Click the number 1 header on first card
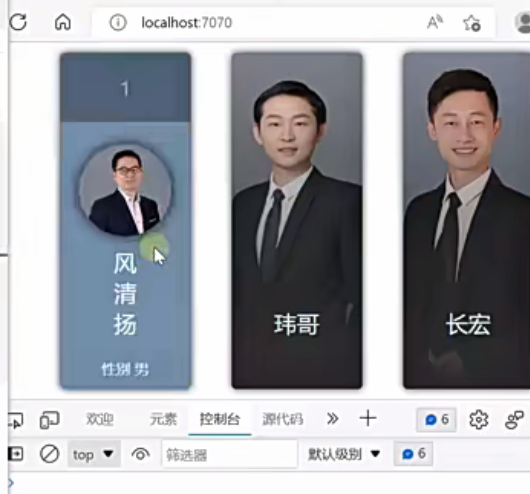The height and width of the screenshot is (494, 530). (x=125, y=88)
